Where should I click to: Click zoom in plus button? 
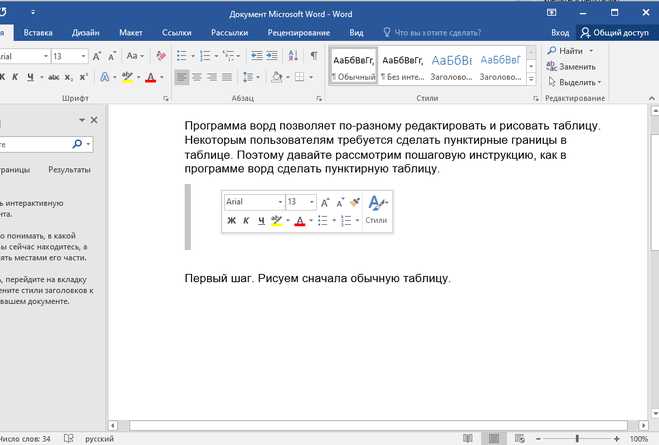coord(616,439)
